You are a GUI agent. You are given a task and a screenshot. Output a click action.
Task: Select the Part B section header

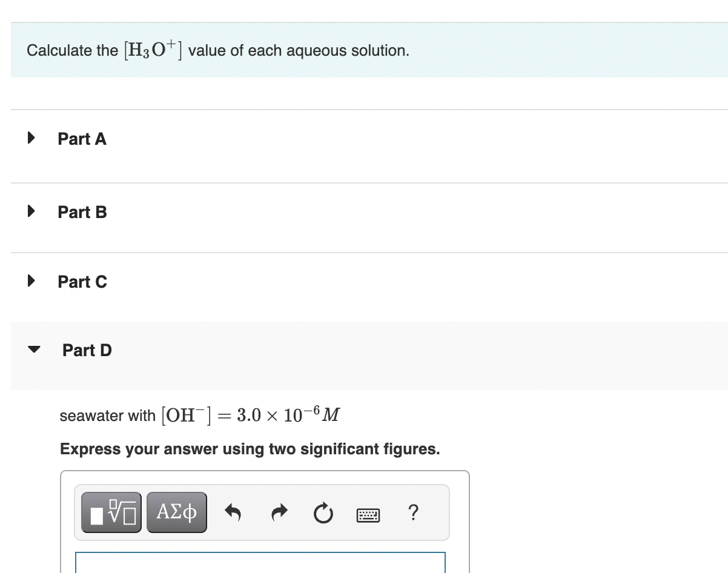(82, 212)
